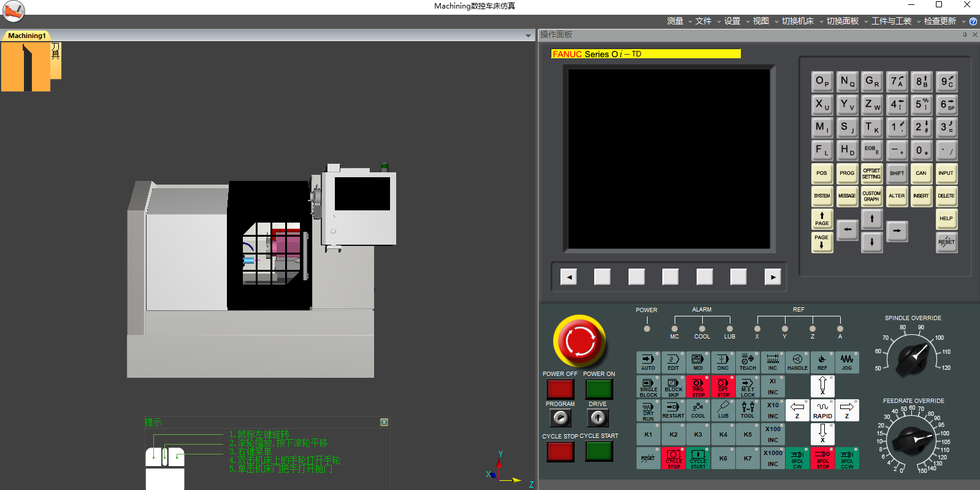Click the SPINDLE OVERRIDE knob

click(913, 357)
